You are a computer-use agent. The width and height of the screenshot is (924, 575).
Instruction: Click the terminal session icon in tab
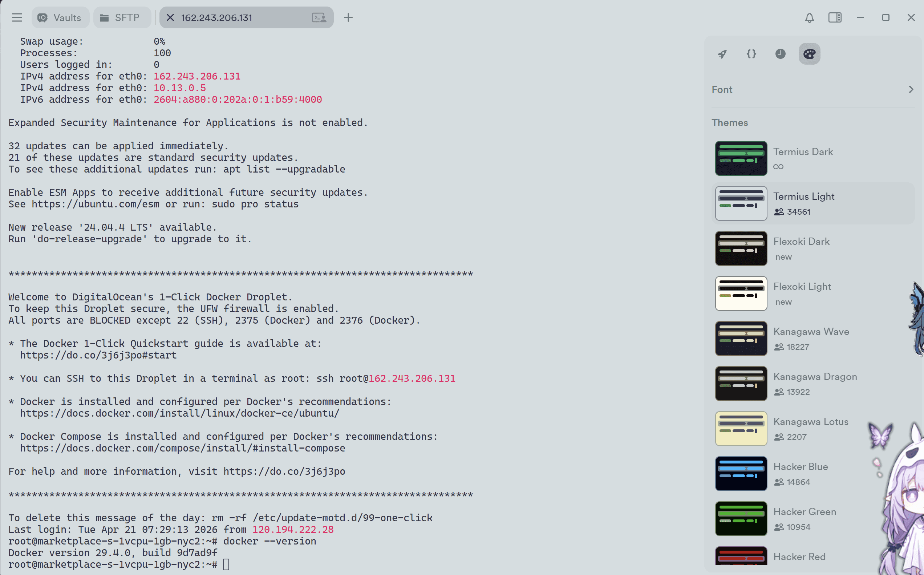click(319, 17)
